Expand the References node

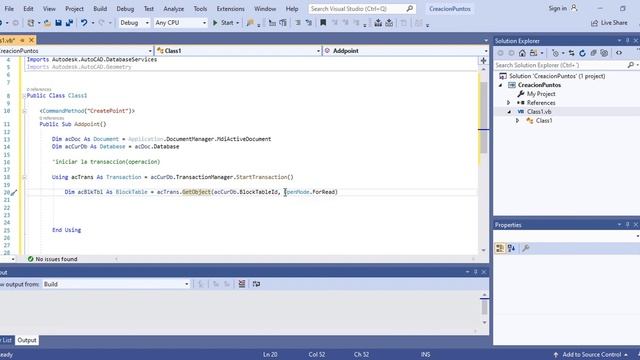point(509,103)
